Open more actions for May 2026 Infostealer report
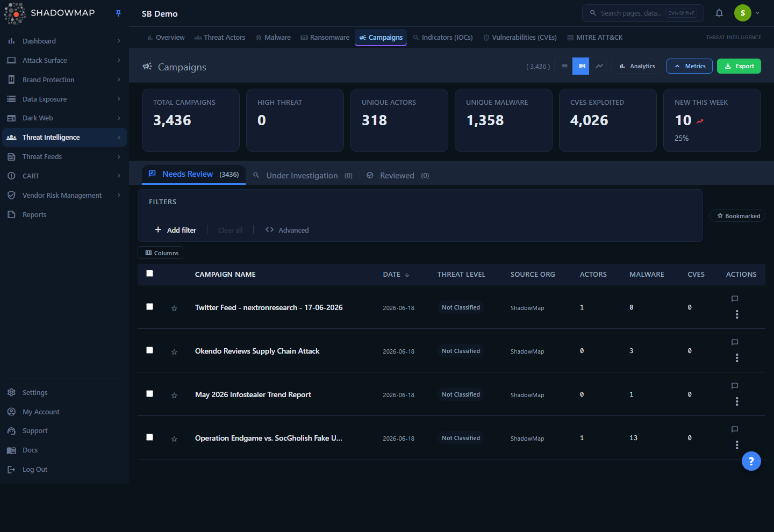 point(737,401)
